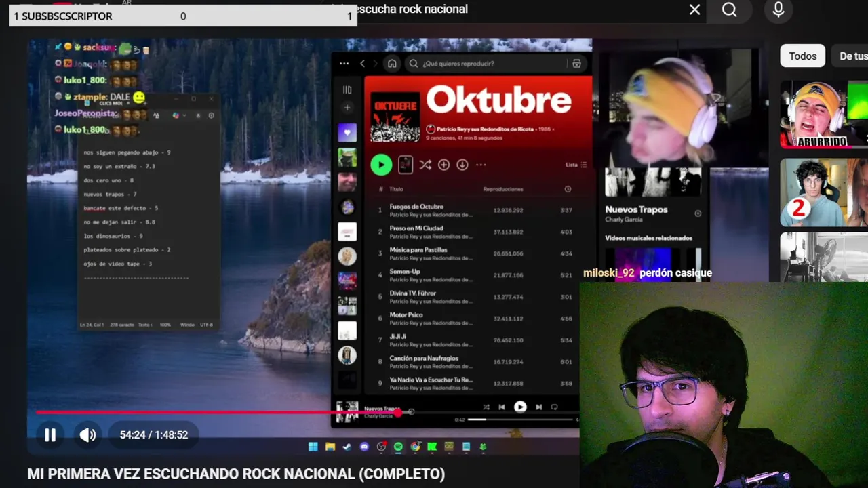The width and height of the screenshot is (868, 488).
Task: Toggle repeat in Spotify player bar
Action: tap(554, 407)
